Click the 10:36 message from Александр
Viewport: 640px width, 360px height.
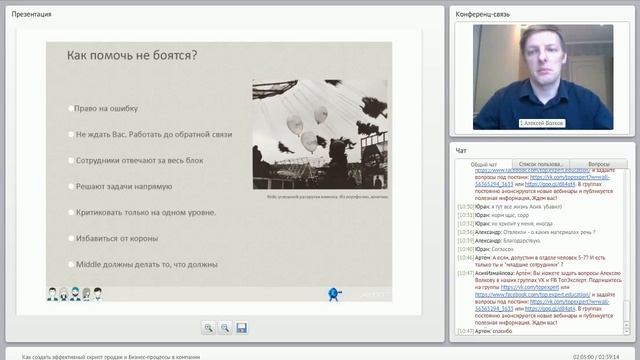pos(527,232)
